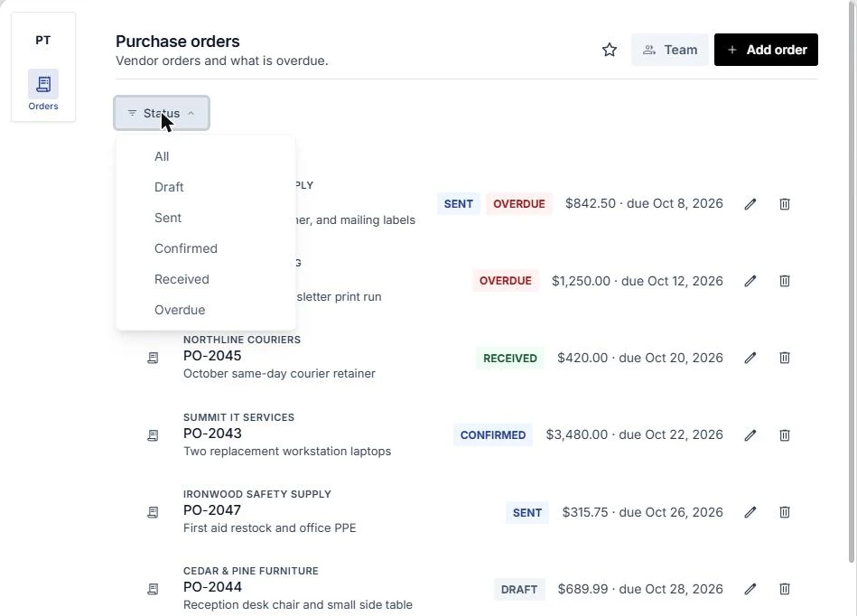This screenshot has height=616, width=857.
Task: Filter orders by Sent status
Action: pos(206,218)
